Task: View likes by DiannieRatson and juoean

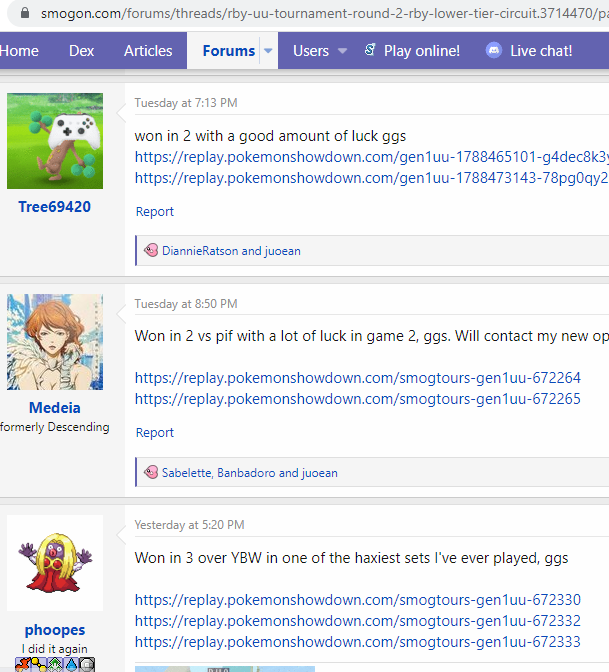Action: coord(231,250)
